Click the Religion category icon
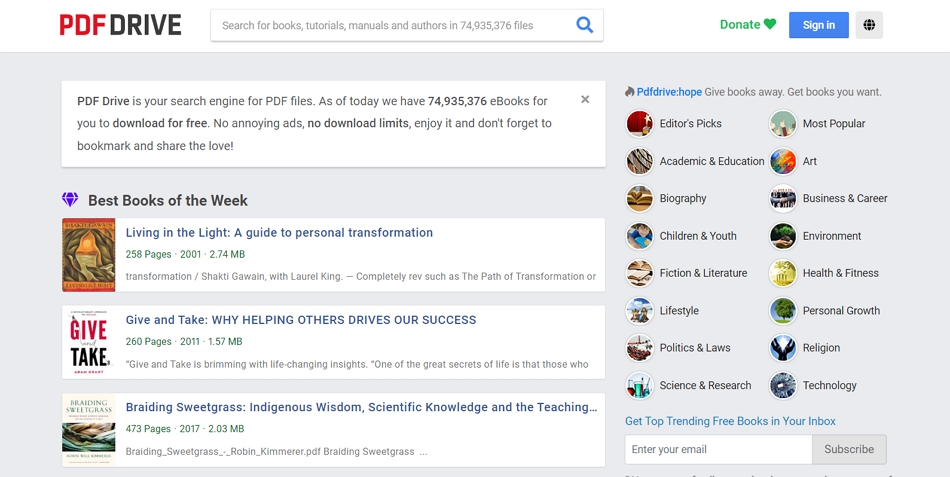Image resolution: width=950 pixels, height=477 pixels. coord(783,348)
